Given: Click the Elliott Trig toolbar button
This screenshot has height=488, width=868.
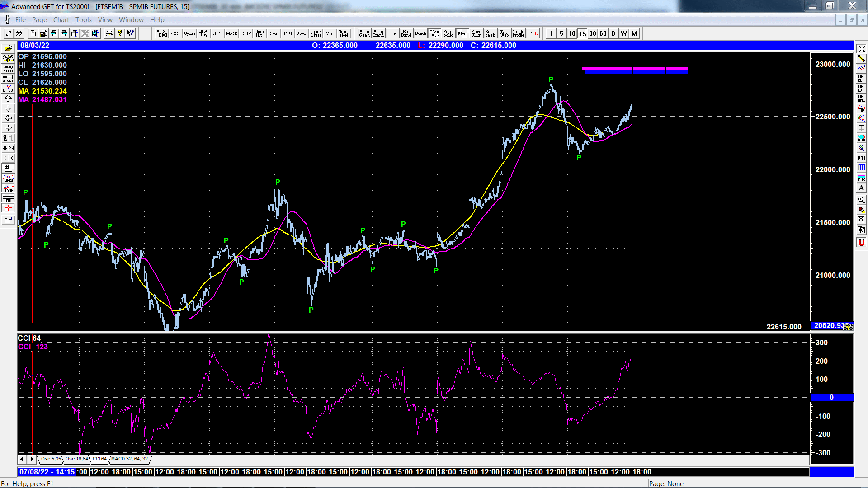Looking at the screenshot, I should (203, 33).
